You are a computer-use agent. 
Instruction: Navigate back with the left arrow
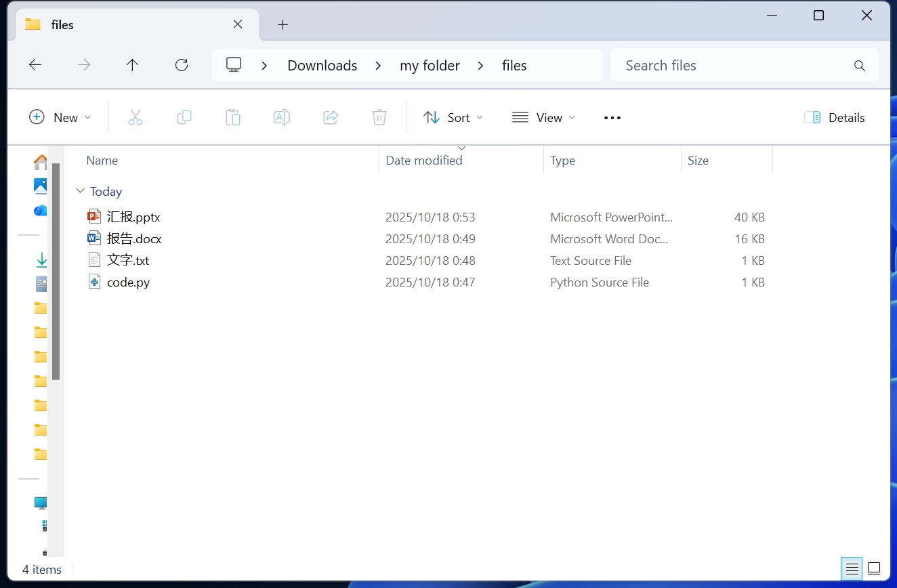[35, 65]
